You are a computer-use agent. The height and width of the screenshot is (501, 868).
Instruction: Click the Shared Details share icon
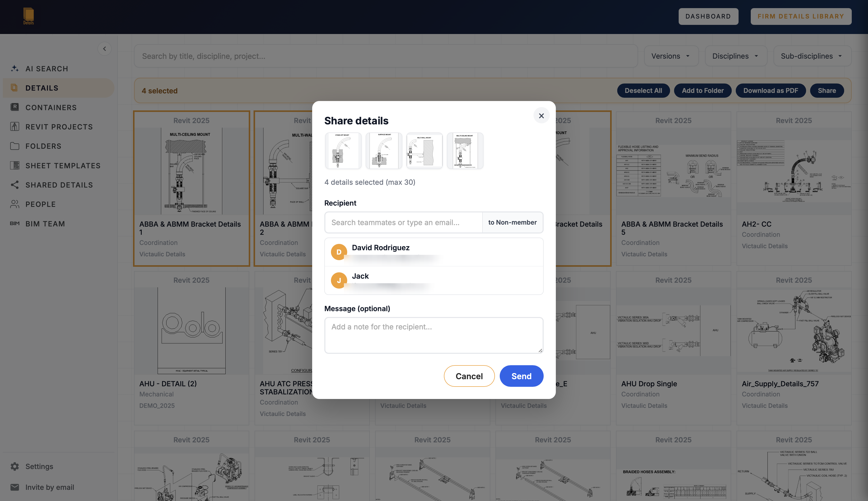click(x=14, y=185)
